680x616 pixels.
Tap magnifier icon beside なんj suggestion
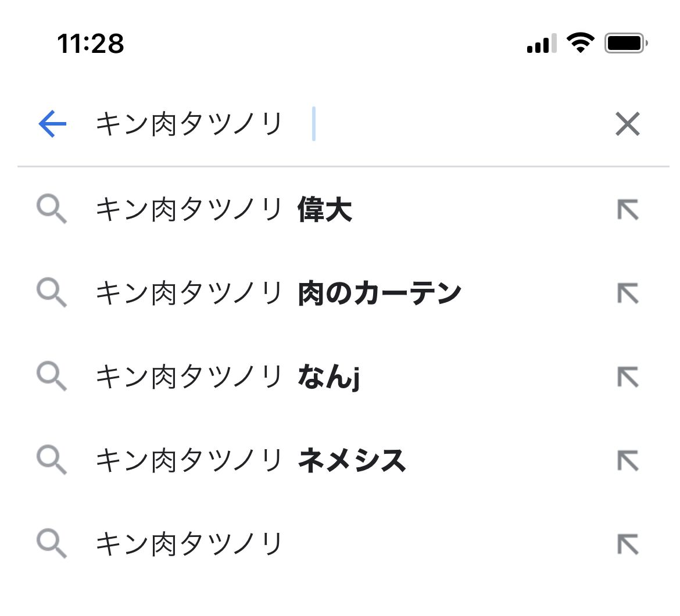coord(52,377)
